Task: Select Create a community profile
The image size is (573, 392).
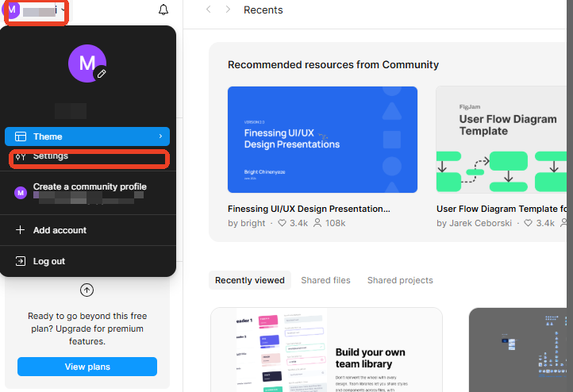Action: [87, 193]
